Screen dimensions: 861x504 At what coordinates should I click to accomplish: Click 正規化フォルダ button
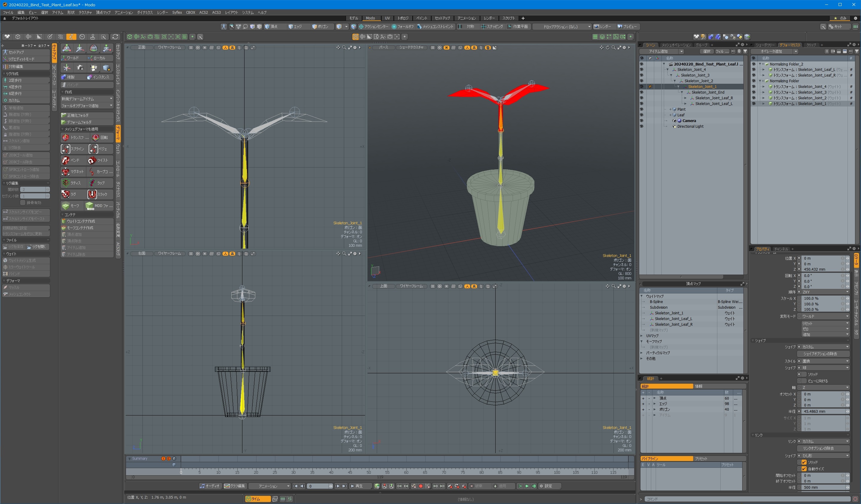click(x=87, y=115)
